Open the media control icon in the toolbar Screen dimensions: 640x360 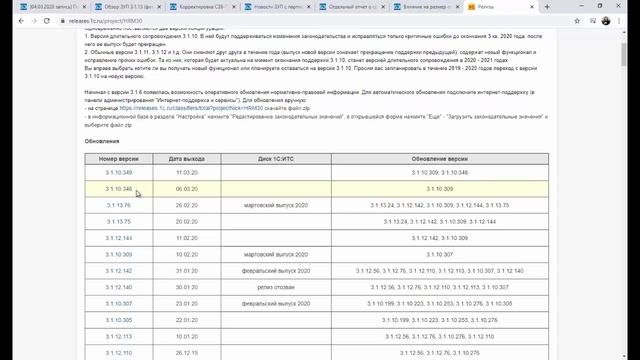[593, 21]
